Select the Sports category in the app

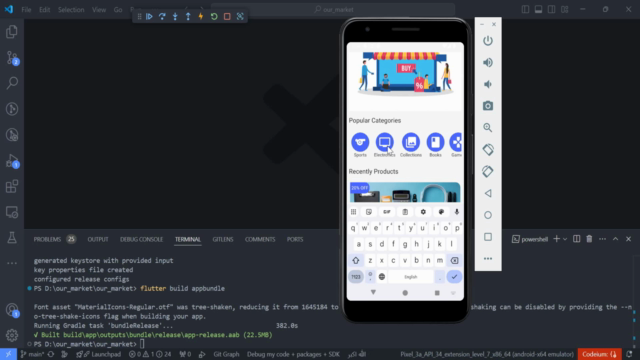click(x=360, y=144)
